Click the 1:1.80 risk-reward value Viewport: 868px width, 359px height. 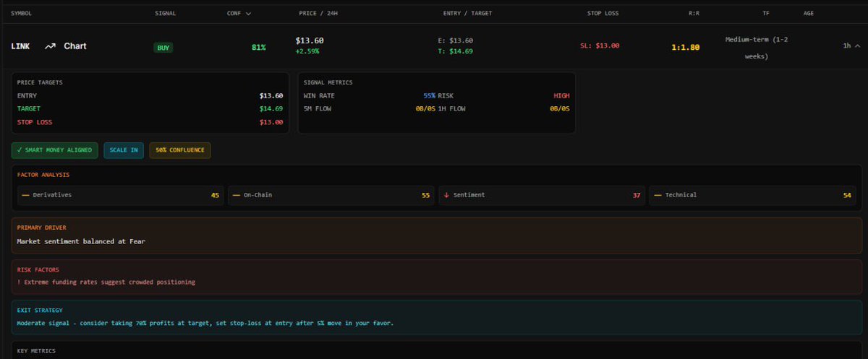686,48
